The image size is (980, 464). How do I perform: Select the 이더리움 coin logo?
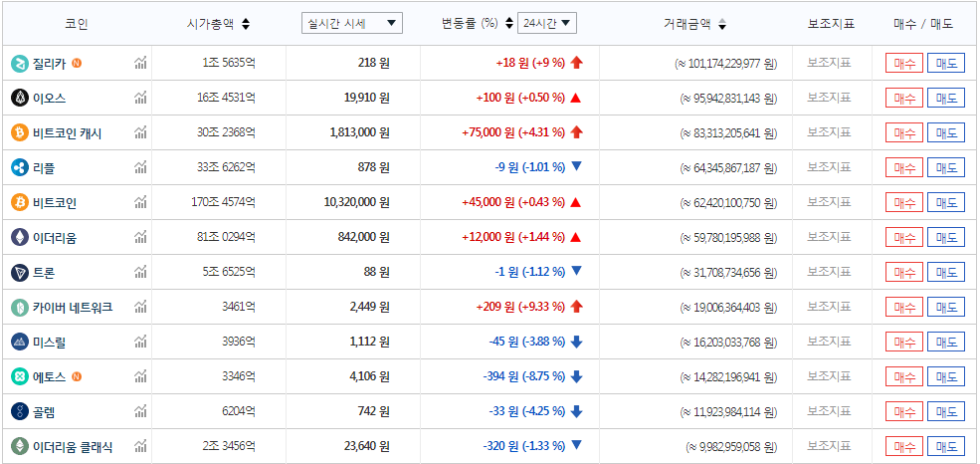pos(20,237)
